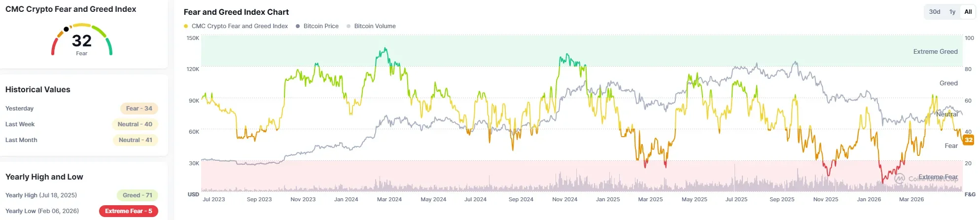Switch chart range to 30d

click(x=935, y=12)
